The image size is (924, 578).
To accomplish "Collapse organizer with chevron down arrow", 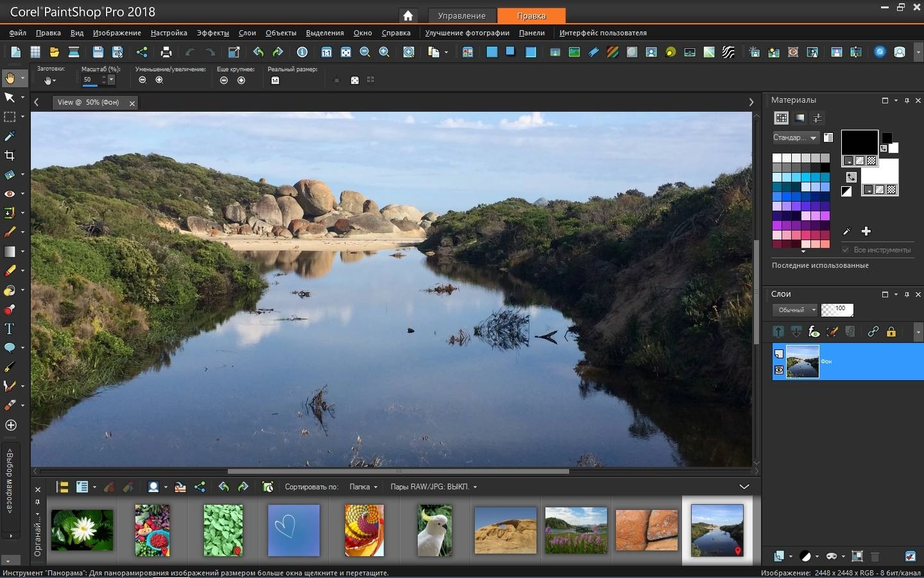I will pos(744,487).
